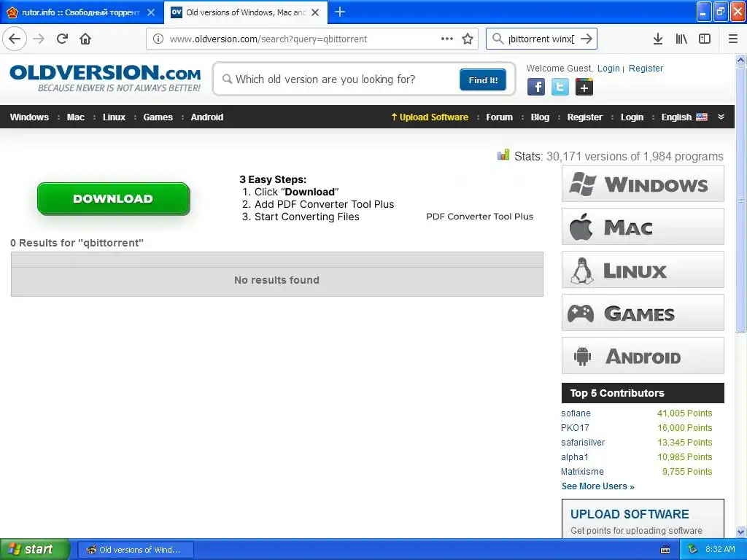Image resolution: width=747 pixels, height=560 pixels.
Task: Open the Forum navigation link
Action: [x=499, y=117]
